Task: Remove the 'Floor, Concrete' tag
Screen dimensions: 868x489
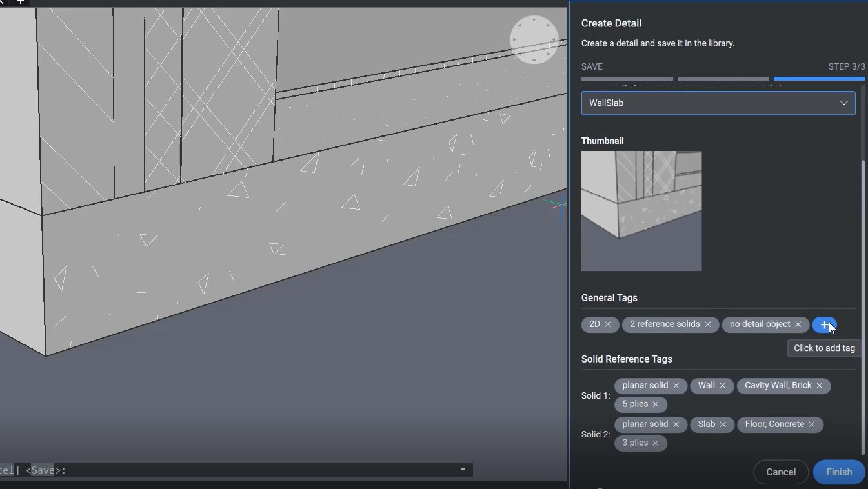Action: pyautogui.click(x=812, y=424)
